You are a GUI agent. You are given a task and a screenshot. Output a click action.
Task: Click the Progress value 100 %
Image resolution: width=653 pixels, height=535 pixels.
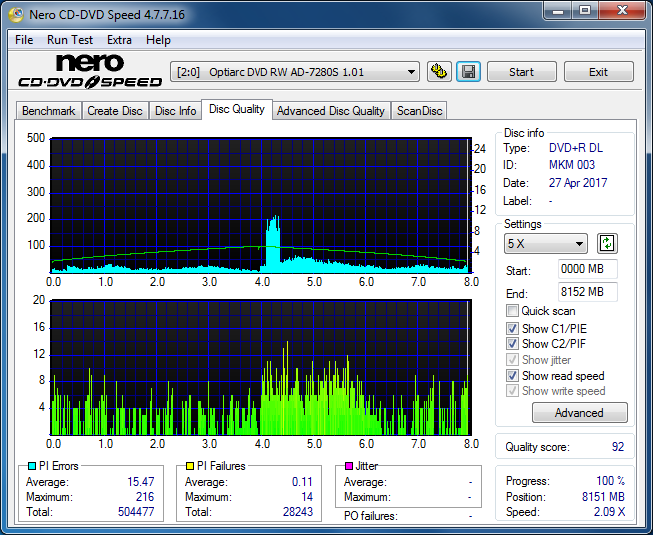[x=611, y=481]
